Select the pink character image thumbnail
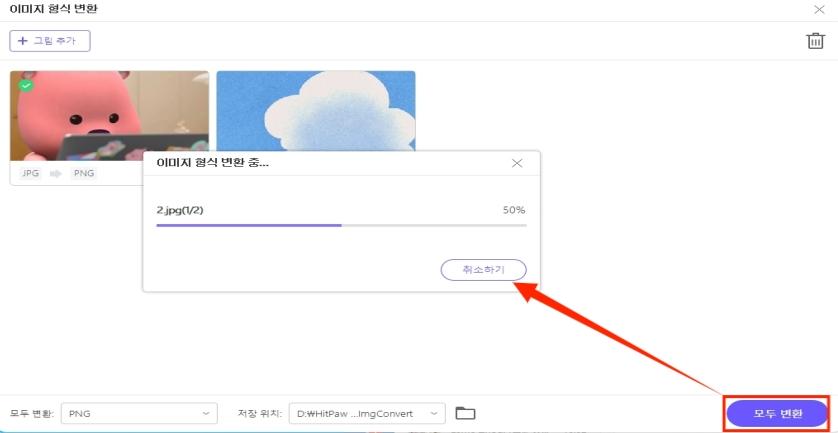The width and height of the screenshot is (838, 433). pyautogui.click(x=109, y=115)
